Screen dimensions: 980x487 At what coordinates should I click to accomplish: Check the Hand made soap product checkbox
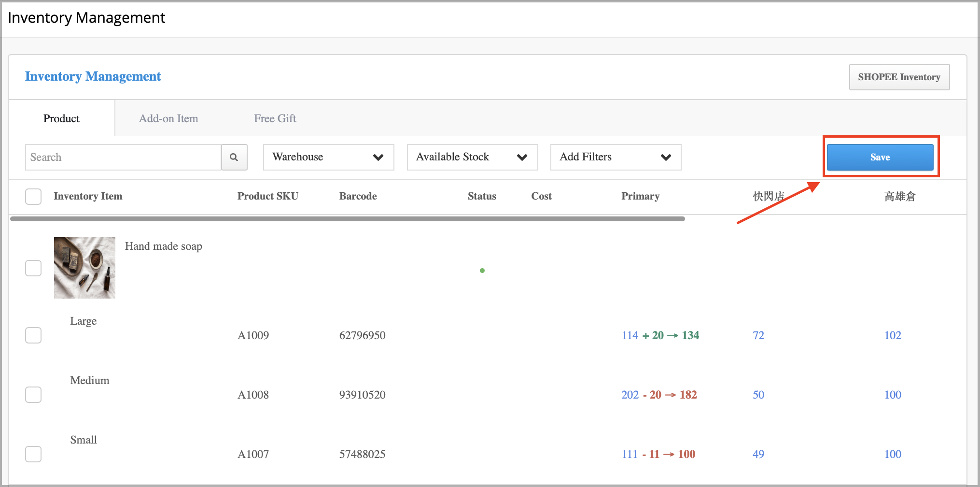(33, 268)
